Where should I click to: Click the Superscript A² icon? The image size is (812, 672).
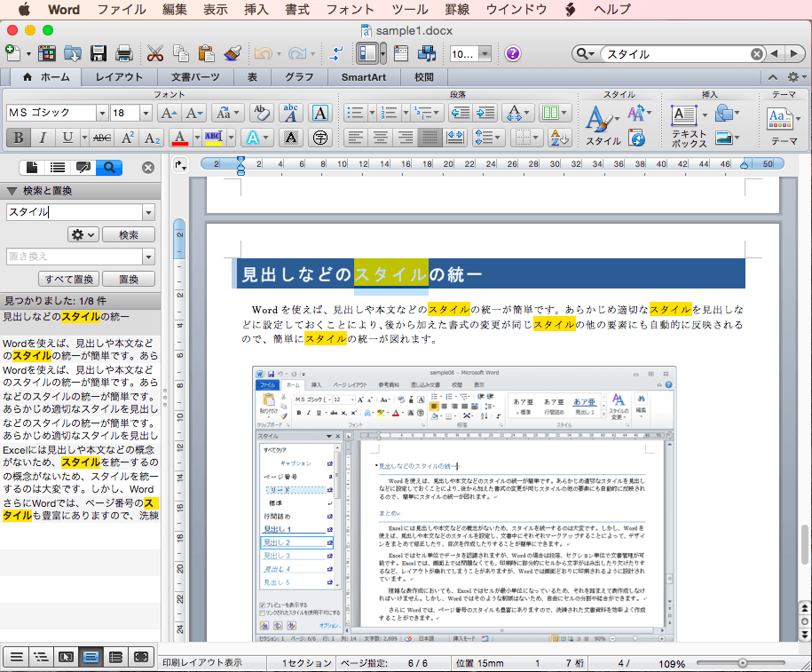[128, 138]
